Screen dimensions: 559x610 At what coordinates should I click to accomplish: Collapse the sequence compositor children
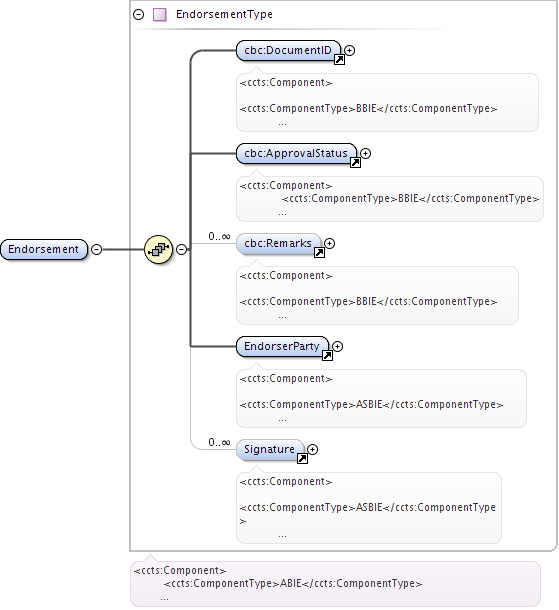tap(181, 249)
